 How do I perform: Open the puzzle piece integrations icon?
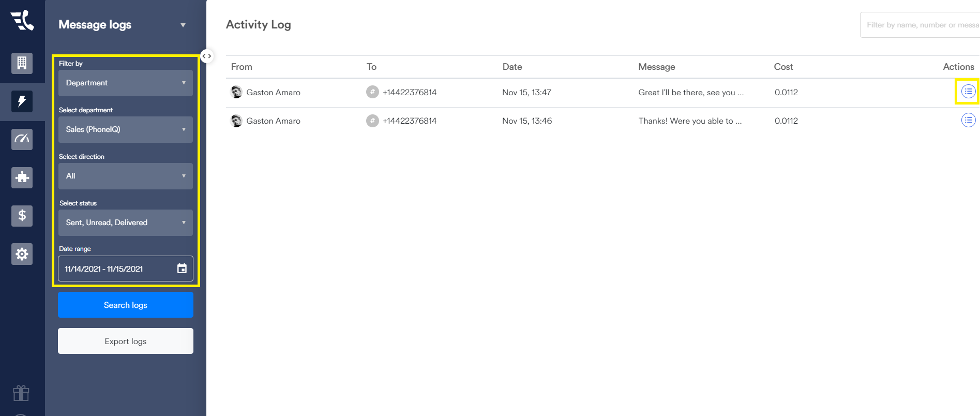[x=22, y=177]
